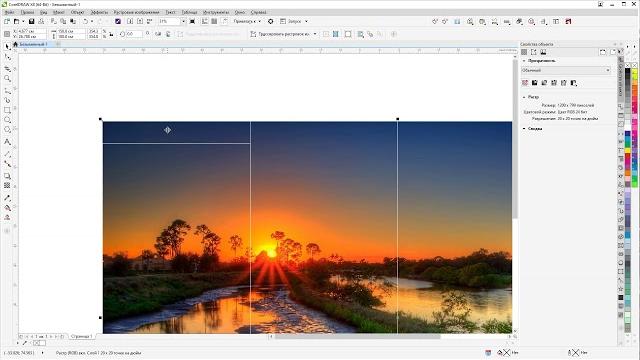Select the Ellipse tool in toolbox
The height and width of the screenshot is (360, 640).
pos(7,120)
